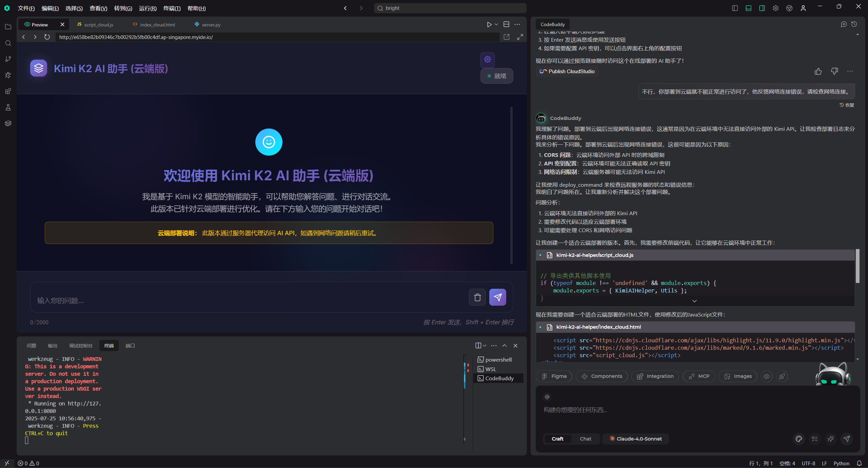
Task: Click the rocket deploy button
Action: (782, 376)
